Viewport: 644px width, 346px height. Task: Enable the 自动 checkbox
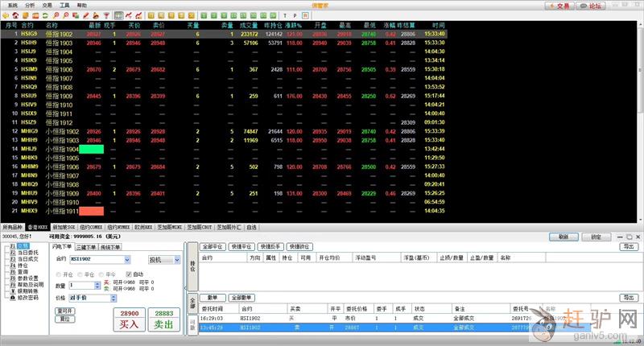click(128, 274)
